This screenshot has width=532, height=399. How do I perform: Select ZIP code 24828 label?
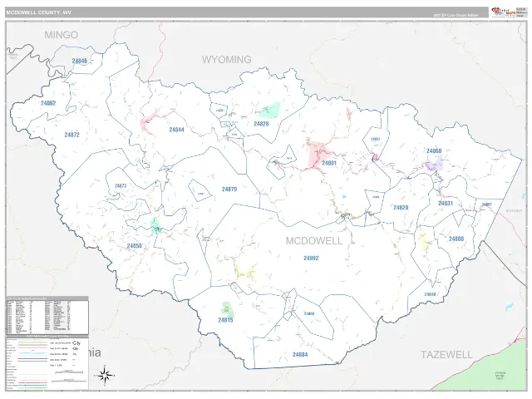[x=261, y=124]
